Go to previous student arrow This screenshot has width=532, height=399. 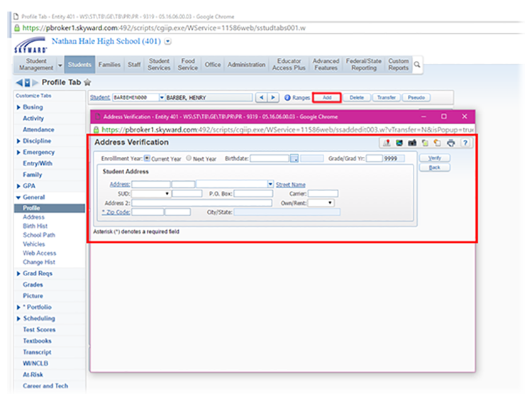(x=261, y=97)
